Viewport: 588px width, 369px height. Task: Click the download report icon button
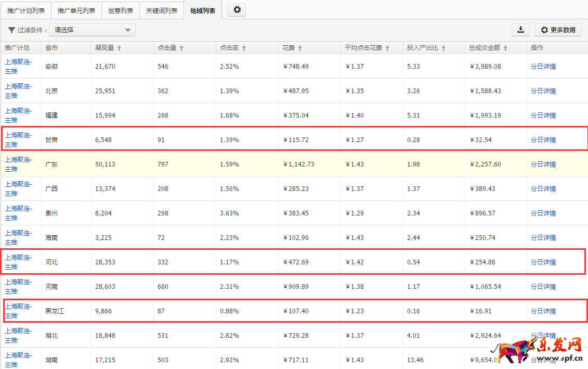coord(520,30)
